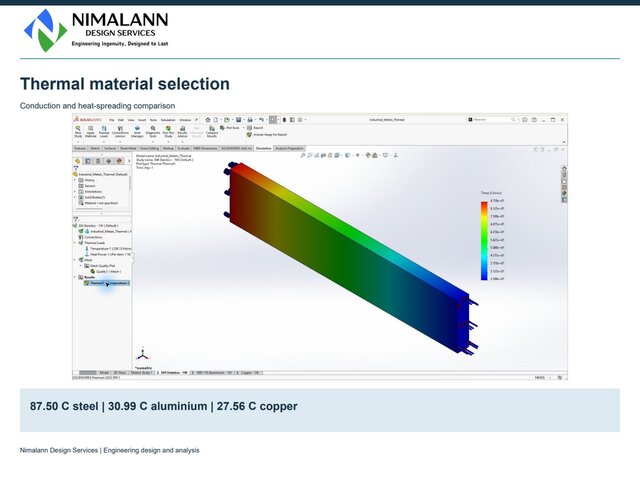The width and height of the screenshot is (640, 480).
Task: Click the Undo icon
Action: click(x=261, y=120)
